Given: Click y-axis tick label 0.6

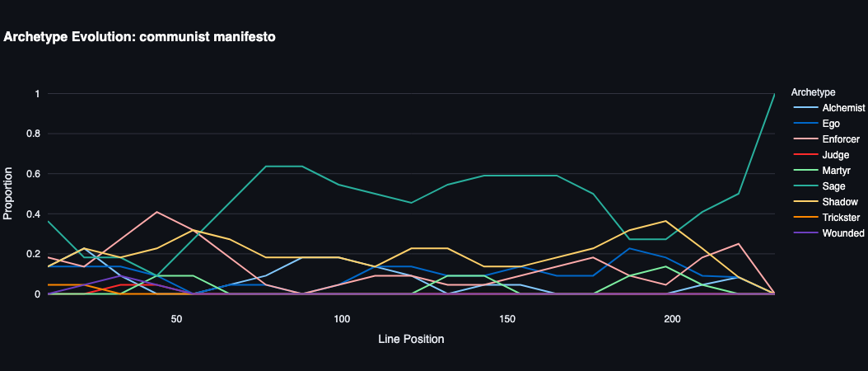Looking at the screenshot, I should tap(32, 174).
